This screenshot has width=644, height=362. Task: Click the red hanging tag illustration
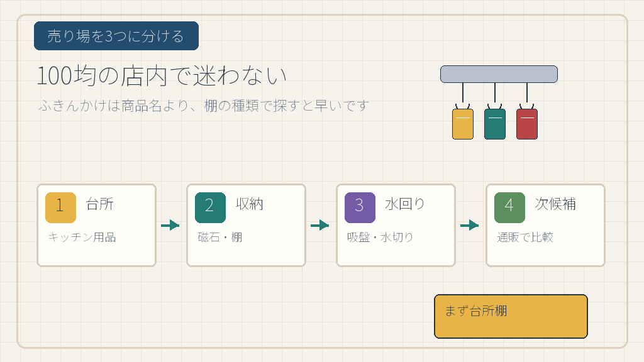pyautogui.click(x=527, y=124)
